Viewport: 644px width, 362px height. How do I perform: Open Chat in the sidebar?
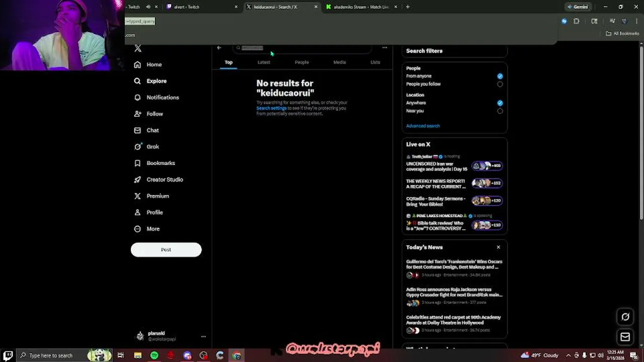coord(146,130)
